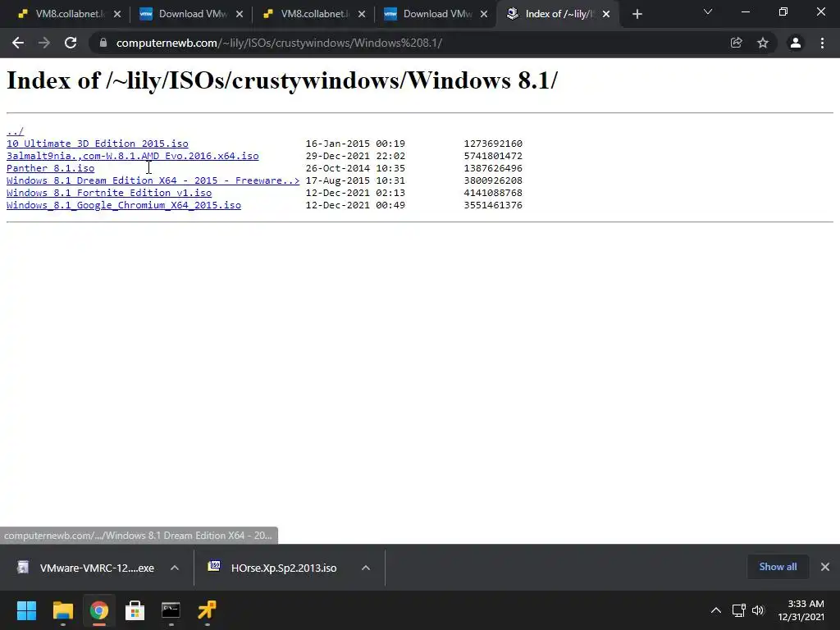The height and width of the screenshot is (630, 840).
Task: Restore down the Chrome window
Action: pos(783,11)
